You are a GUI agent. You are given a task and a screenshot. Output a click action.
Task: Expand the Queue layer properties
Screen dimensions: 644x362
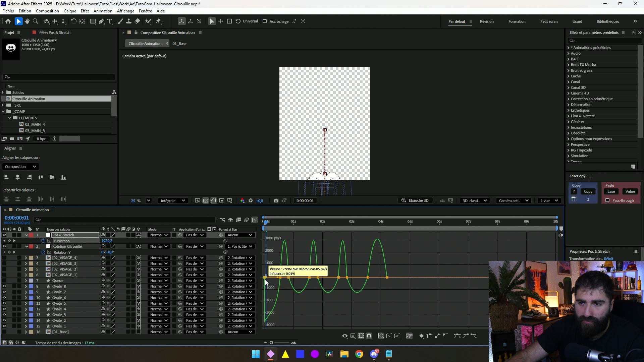click(x=26, y=281)
